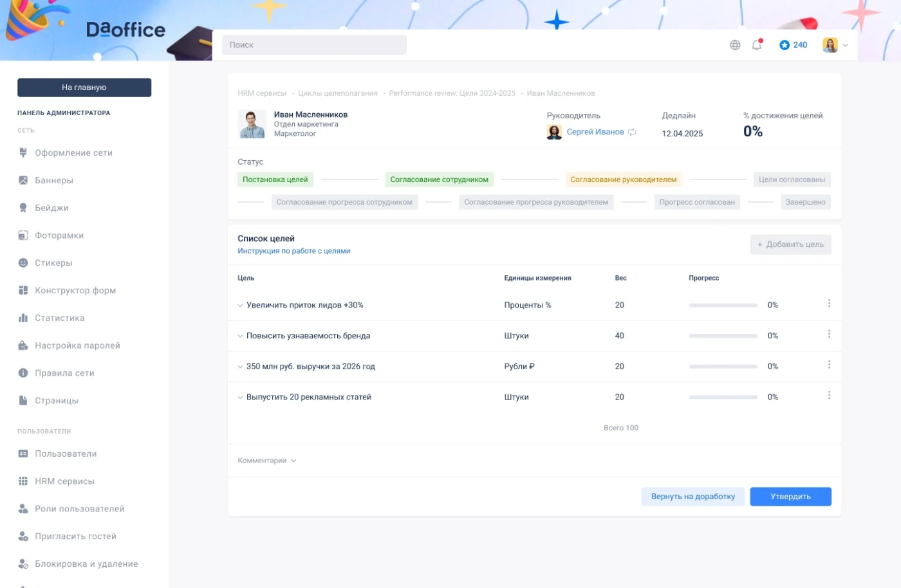
Task: Go to Performance review: Цели 2024-2025 breadcrumb
Action: click(x=452, y=93)
